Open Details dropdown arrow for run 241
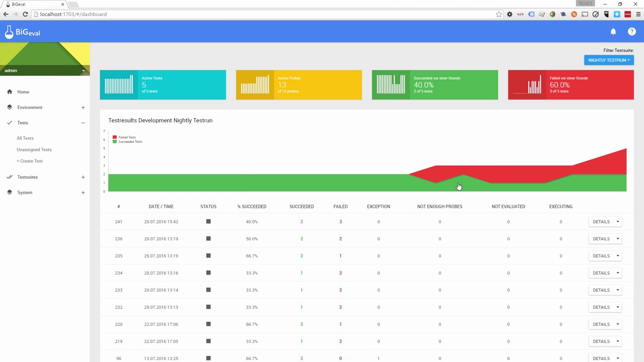This screenshot has width=644, height=362. pos(618,222)
